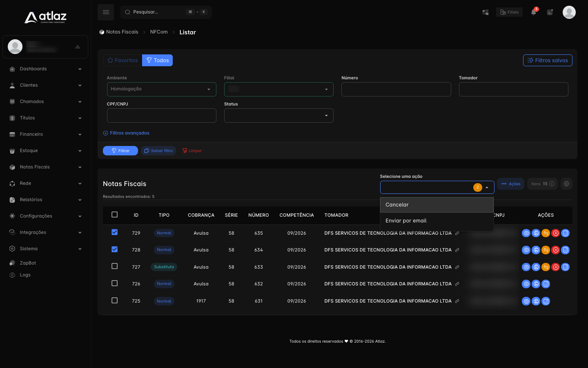This screenshot has height=368, width=588.
Task: Click the Filtrar button
Action: [x=120, y=151]
